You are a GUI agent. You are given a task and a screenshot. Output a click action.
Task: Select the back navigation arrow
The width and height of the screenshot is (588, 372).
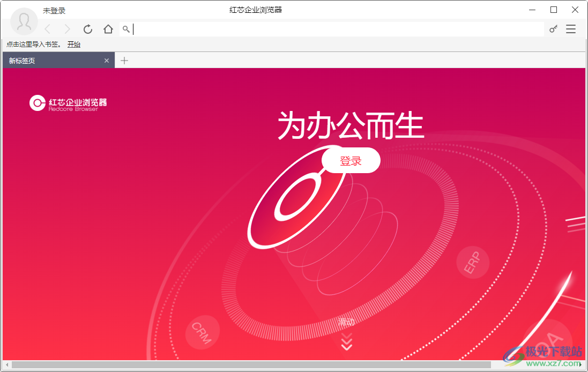[x=48, y=29]
